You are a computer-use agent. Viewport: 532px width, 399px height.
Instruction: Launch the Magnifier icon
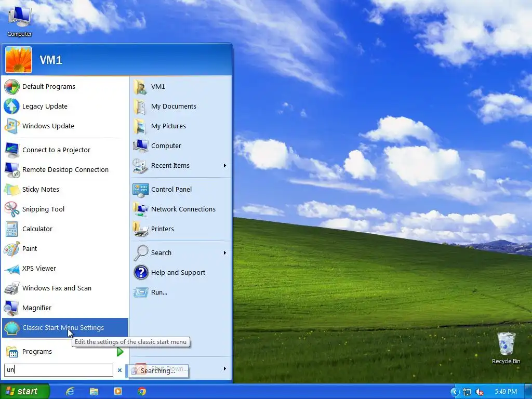[12, 308]
